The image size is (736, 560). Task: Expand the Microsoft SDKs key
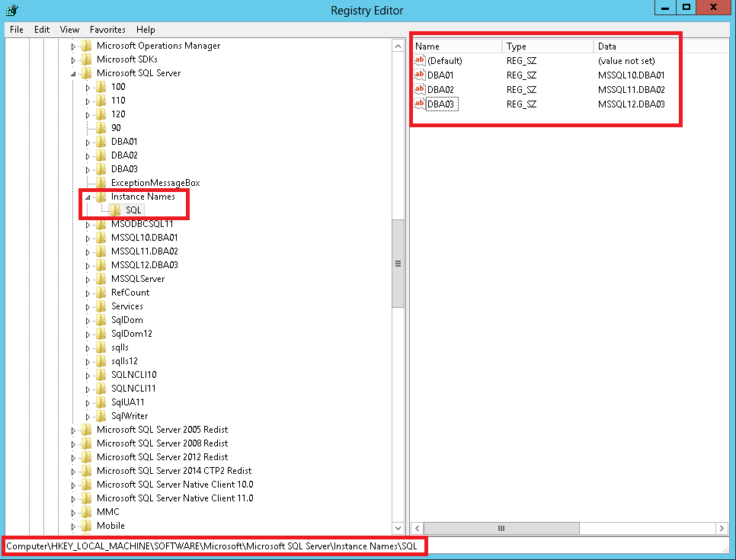point(74,59)
